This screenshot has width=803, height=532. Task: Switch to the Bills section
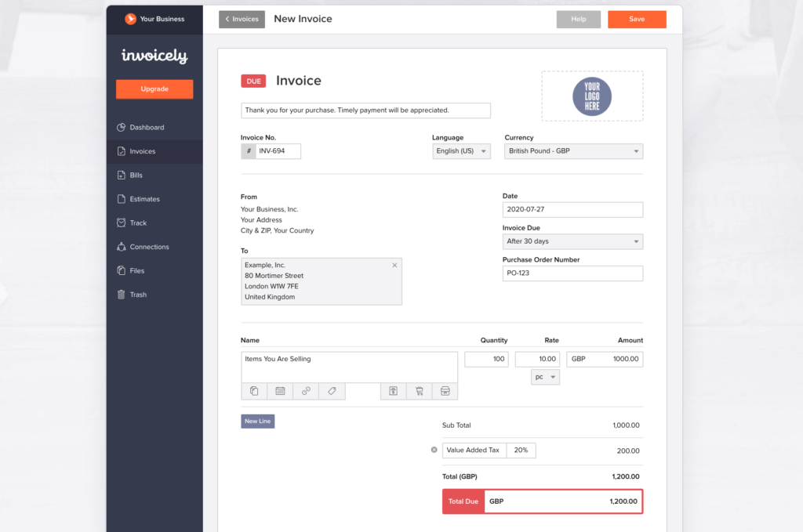pyautogui.click(x=136, y=175)
